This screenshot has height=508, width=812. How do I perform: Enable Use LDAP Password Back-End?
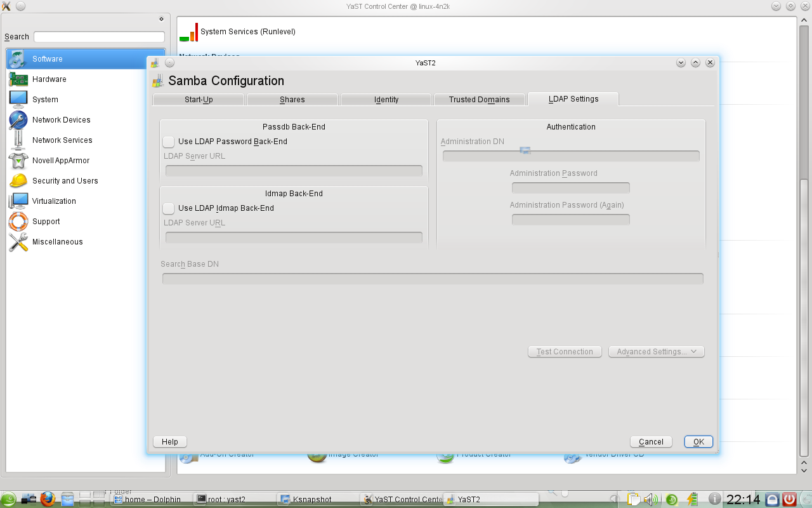(x=169, y=142)
